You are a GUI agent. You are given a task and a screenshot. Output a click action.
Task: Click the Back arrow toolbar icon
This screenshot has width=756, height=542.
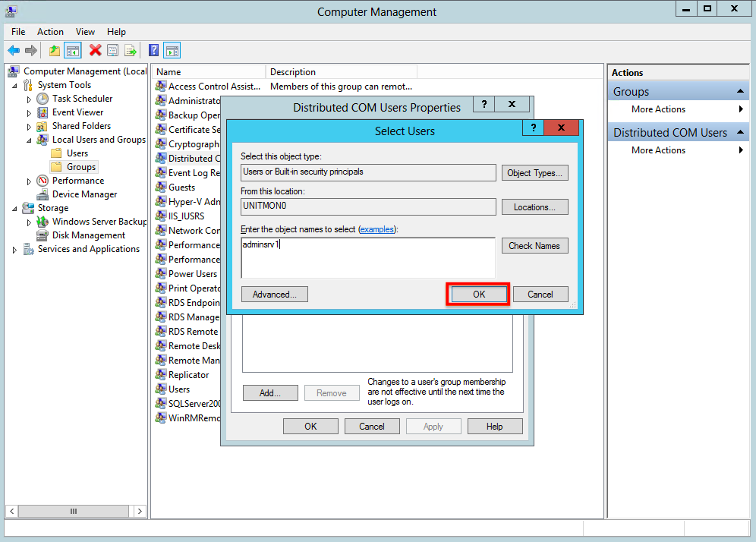coord(14,50)
